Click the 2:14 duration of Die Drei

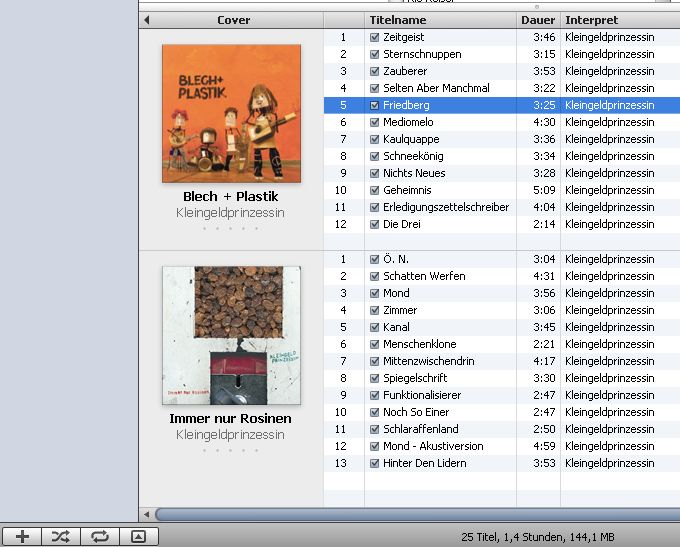544,224
